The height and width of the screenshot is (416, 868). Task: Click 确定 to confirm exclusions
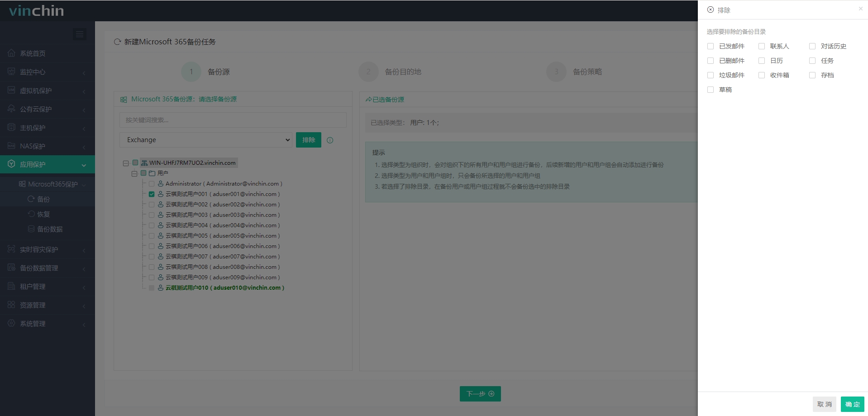coord(852,404)
